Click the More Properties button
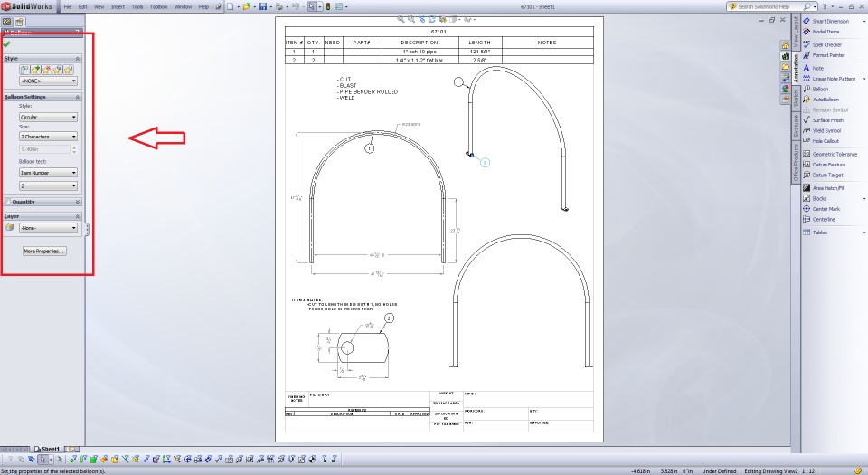Viewport: 868px width, 475px height. (44, 252)
